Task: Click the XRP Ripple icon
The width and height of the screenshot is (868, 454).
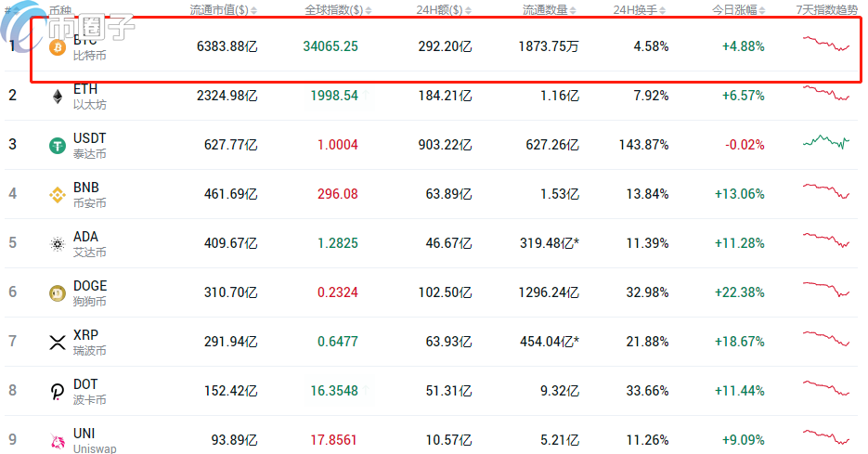Action: [57, 343]
